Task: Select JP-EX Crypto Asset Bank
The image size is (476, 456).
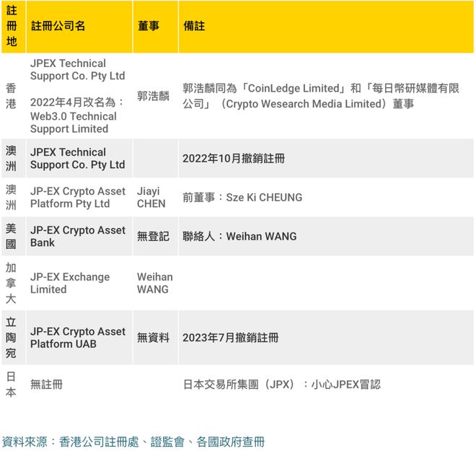Action: [x=77, y=236]
